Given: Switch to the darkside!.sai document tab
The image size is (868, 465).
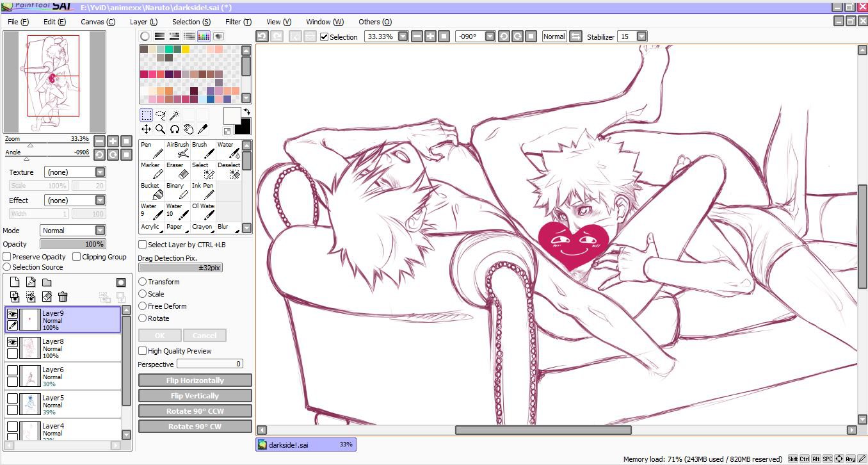Looking at the screenshot, I should pos(306,445).
